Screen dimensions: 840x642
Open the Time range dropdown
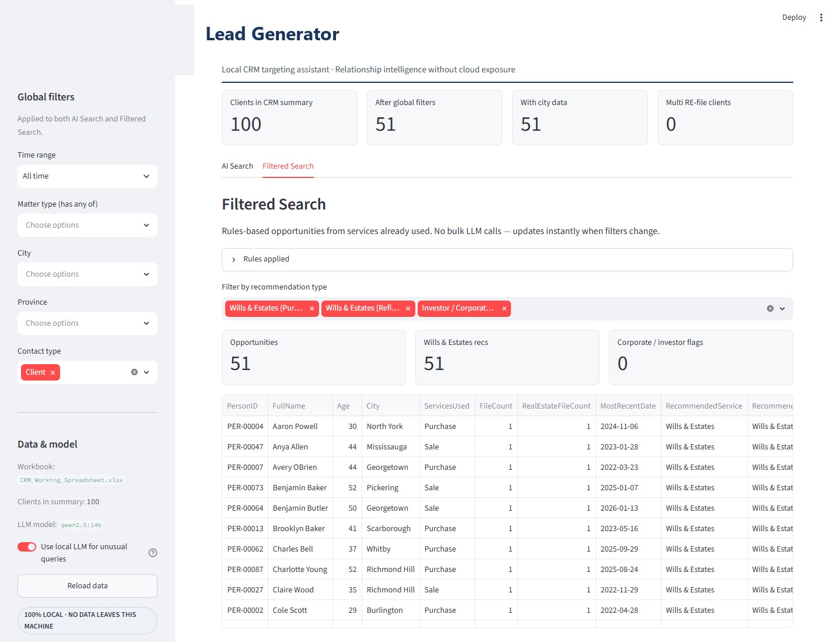point(87,176)
